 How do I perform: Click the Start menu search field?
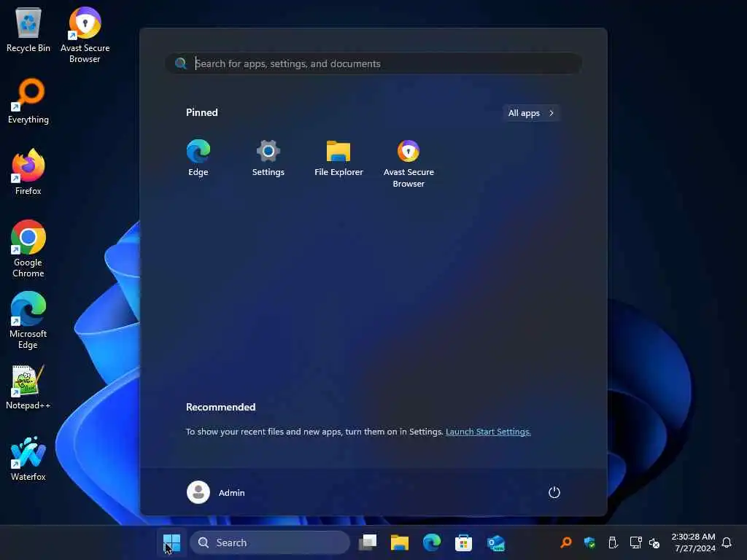[373, 63]
